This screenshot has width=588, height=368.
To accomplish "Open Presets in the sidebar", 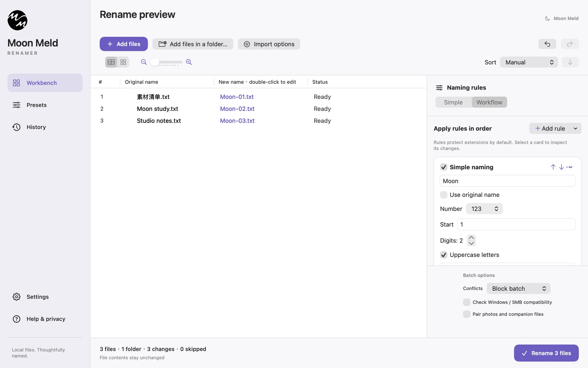I will pos(45,105).
